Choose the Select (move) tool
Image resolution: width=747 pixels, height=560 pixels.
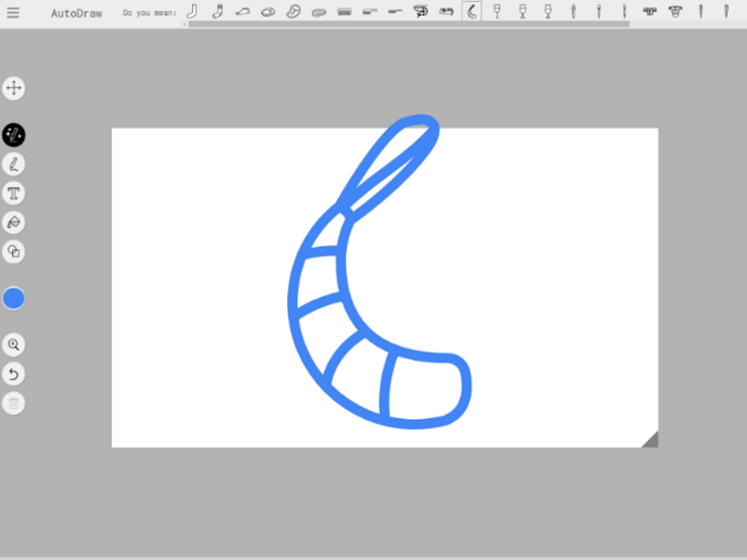(14, 88)
